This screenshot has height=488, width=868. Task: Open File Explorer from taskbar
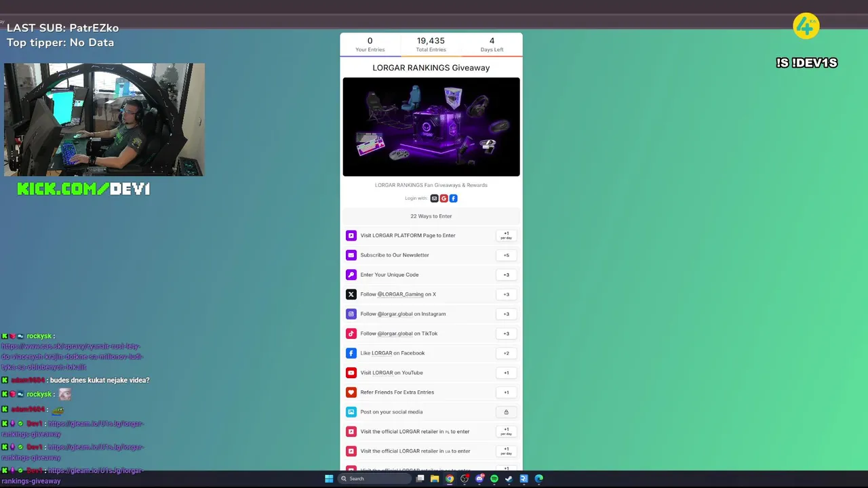(x=435, y=479)
